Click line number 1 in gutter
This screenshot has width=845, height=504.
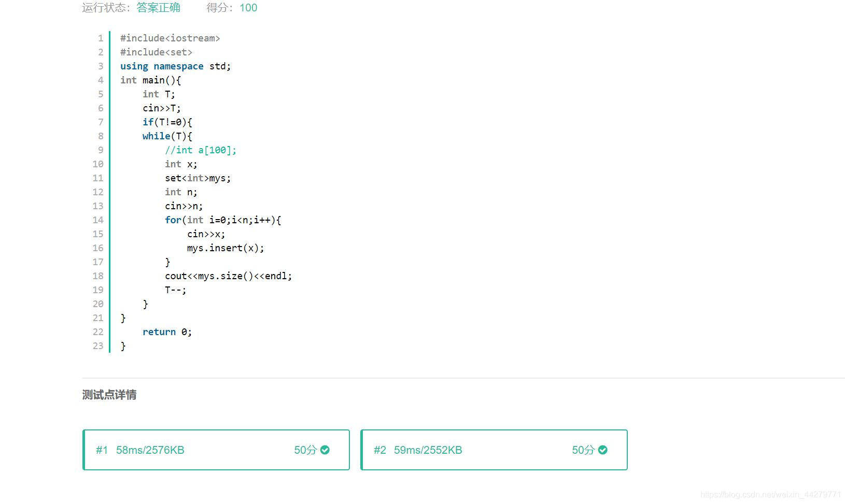[101, 38]
